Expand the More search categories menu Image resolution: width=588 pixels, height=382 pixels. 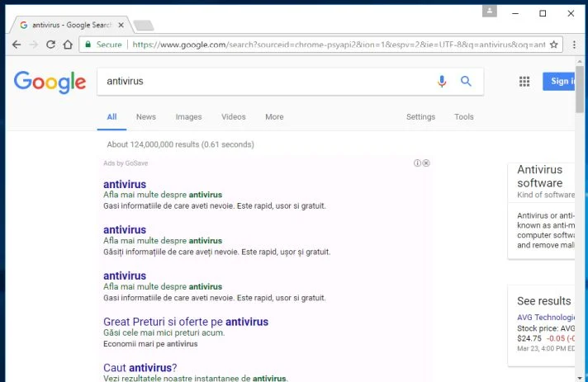(274, 117)
